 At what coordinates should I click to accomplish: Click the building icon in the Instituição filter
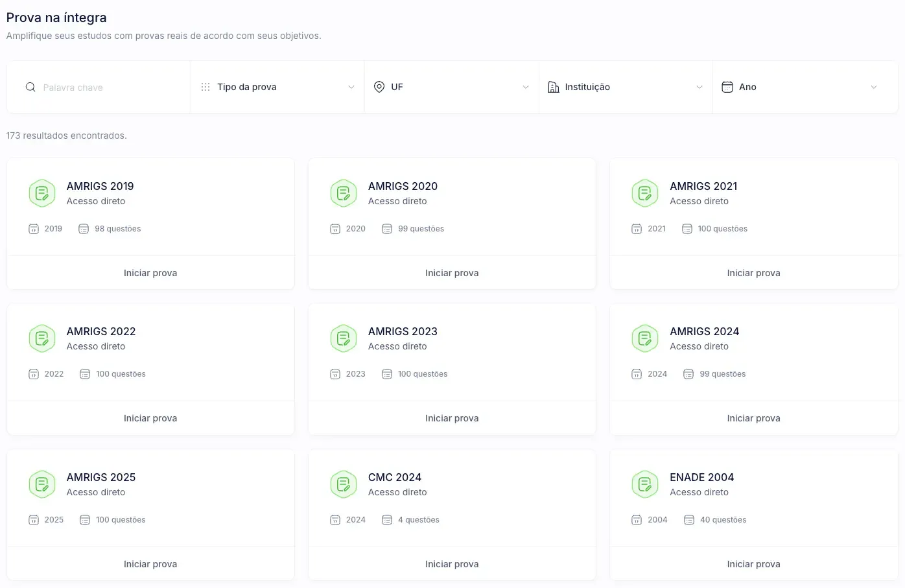coord(553,86)
